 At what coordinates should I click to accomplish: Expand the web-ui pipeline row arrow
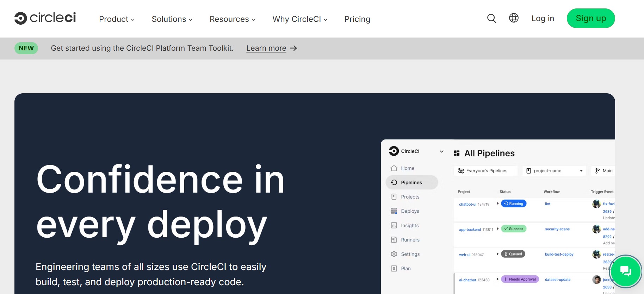[x=498, y=254]
